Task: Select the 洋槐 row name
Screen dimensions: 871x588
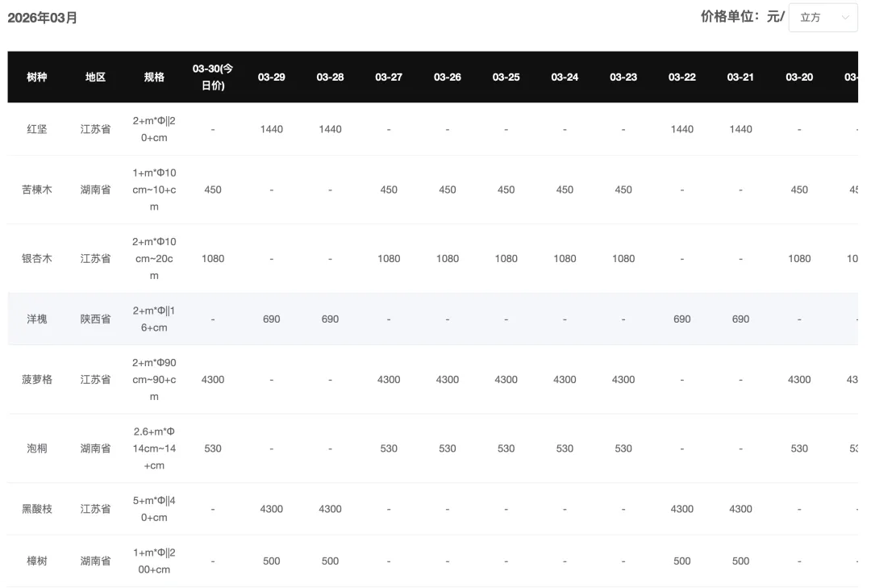Action: pos(37,319)
